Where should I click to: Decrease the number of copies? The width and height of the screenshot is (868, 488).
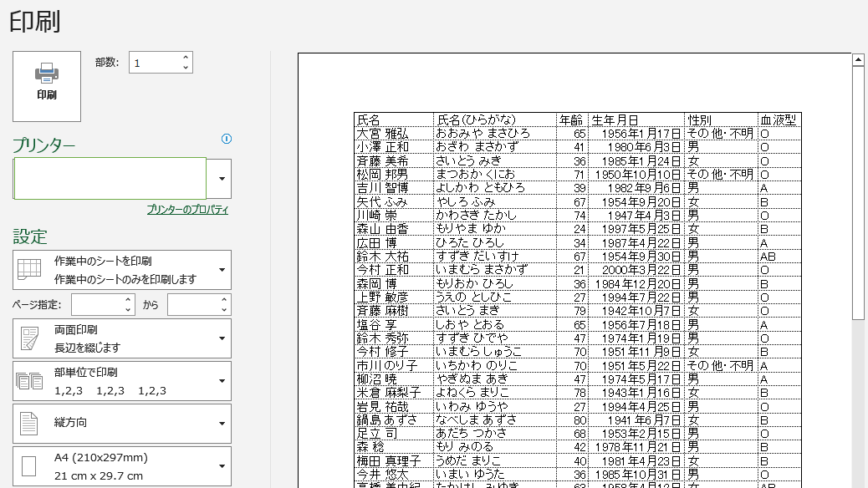(x=186, y=68)
